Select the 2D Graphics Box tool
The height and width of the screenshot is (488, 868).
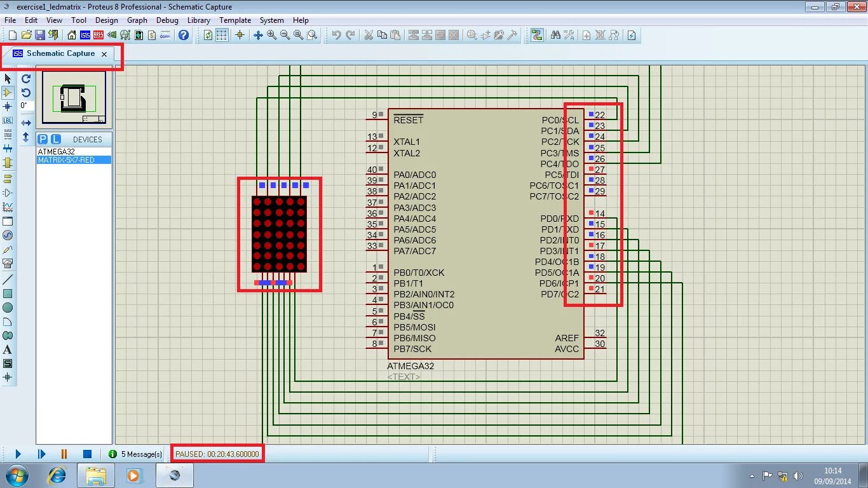click(8, 294)
